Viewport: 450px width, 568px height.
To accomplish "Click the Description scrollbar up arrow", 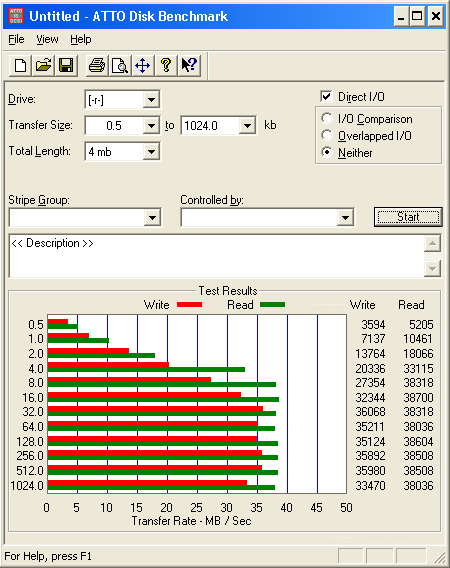I will pyautogui.click(x=432, y=243).
